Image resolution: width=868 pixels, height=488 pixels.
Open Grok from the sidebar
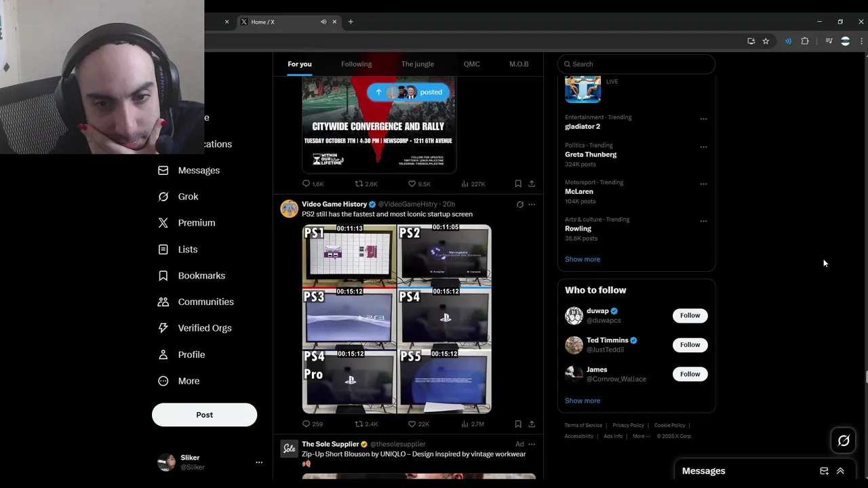click(178, 197)
